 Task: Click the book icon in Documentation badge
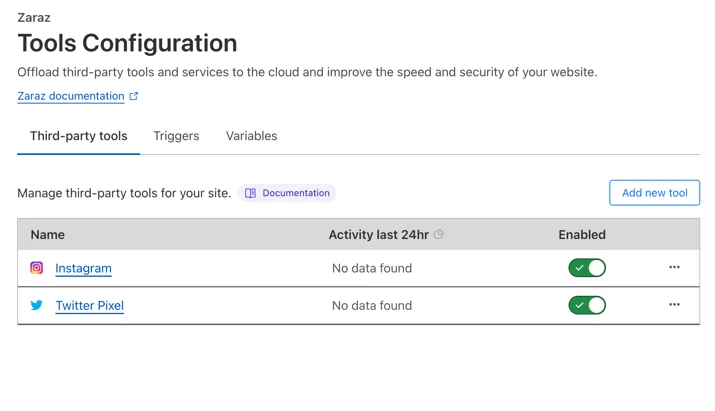click(250, 193)
